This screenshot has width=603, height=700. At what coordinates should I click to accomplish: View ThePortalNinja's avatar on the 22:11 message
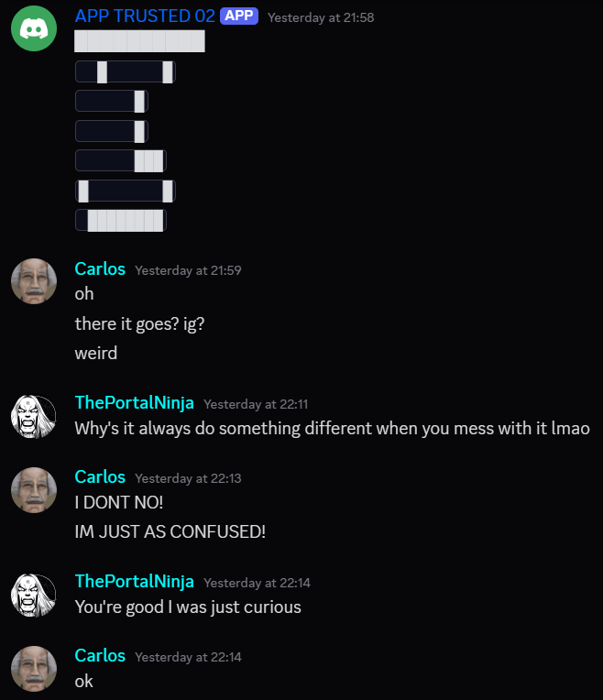coord(34,416)
